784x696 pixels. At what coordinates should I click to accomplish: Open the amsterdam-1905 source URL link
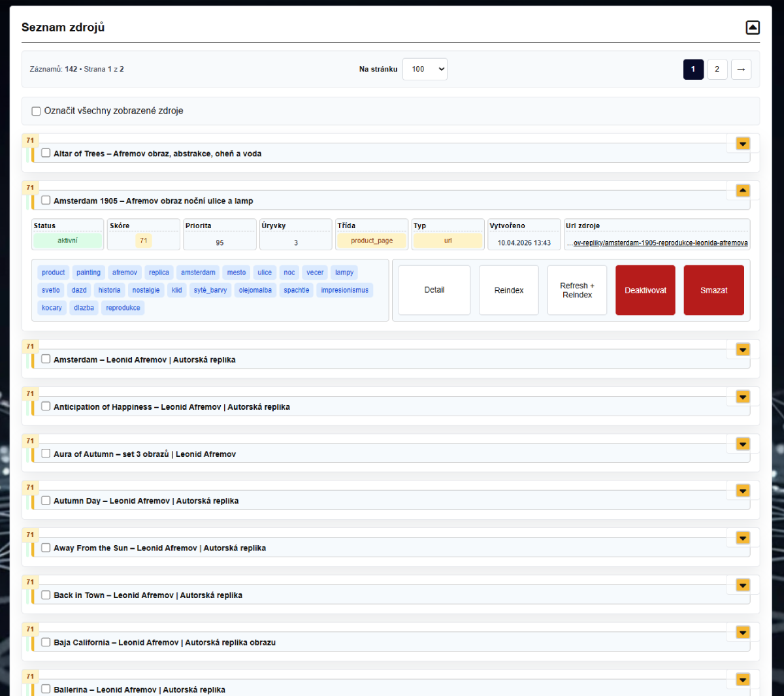pyautogui.click(x=660, y=243)
